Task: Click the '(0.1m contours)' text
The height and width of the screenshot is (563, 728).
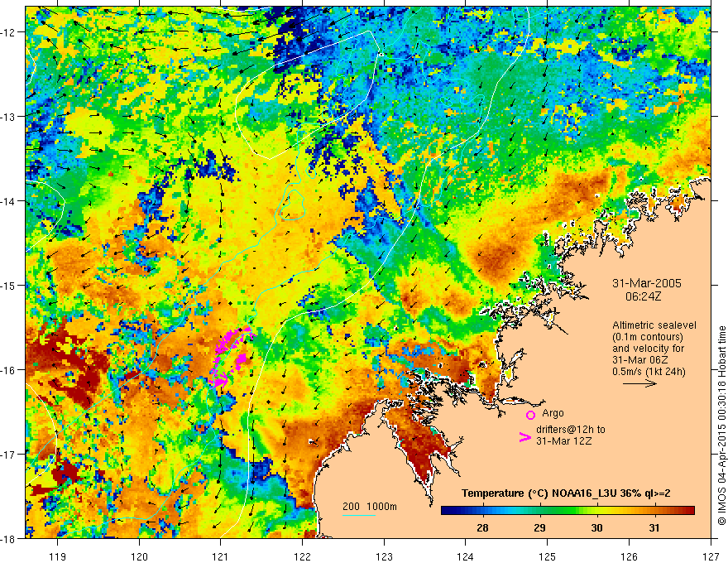Action: click(647, 337)
